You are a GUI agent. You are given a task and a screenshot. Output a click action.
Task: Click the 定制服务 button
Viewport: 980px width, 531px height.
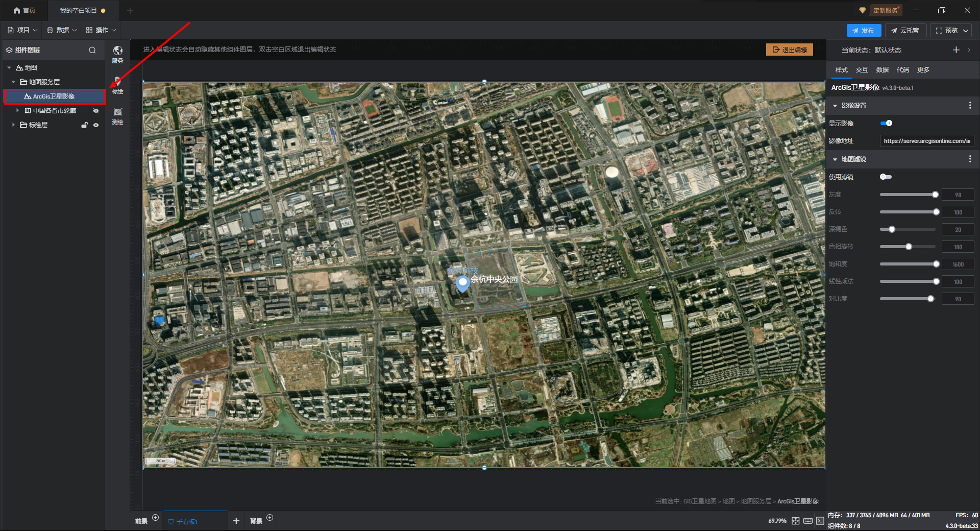(886, 10)
